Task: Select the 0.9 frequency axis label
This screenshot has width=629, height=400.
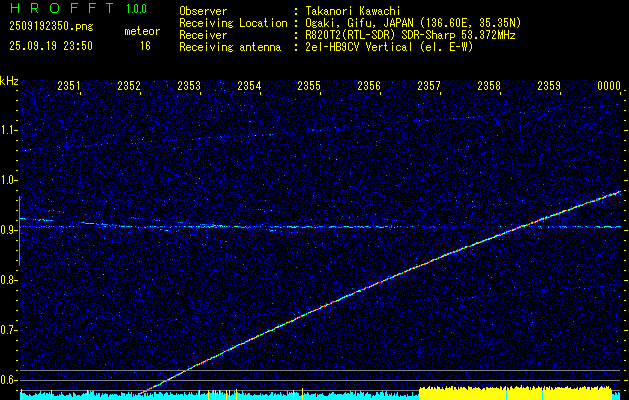Action: coord(9,230)
